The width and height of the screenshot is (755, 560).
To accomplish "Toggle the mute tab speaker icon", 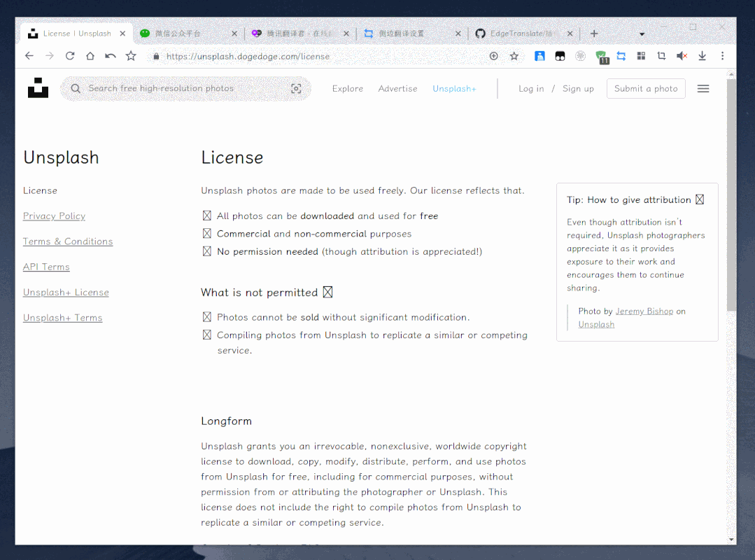I will (x=682, y=56).
